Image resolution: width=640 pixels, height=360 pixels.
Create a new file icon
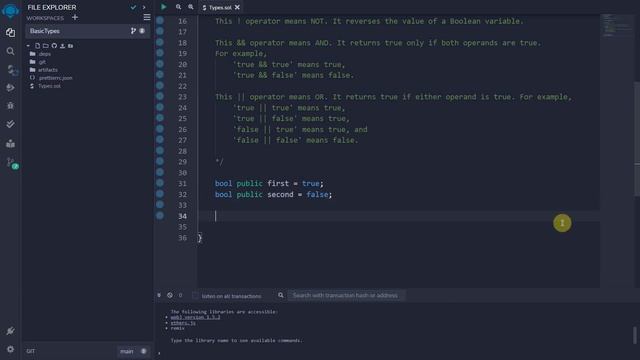[38, 46]
